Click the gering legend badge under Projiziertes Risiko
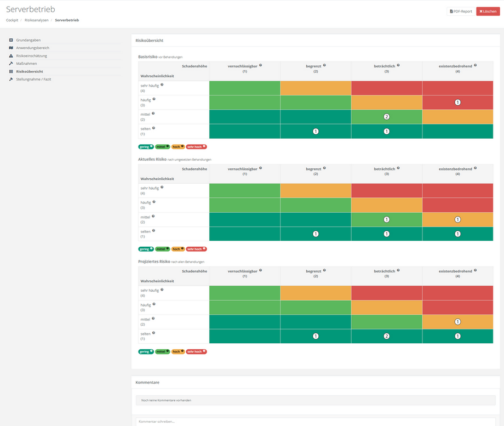The image size is (504, 426). point(146,351)
